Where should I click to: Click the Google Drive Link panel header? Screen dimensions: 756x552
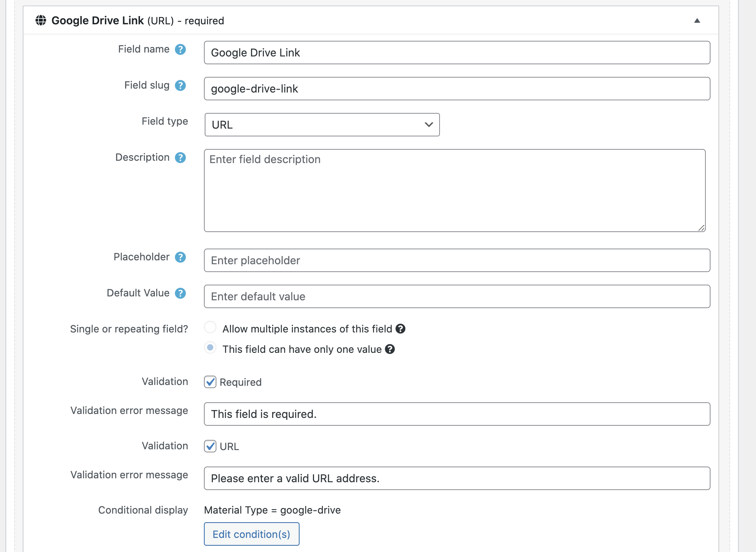click(x=371, y=20)
